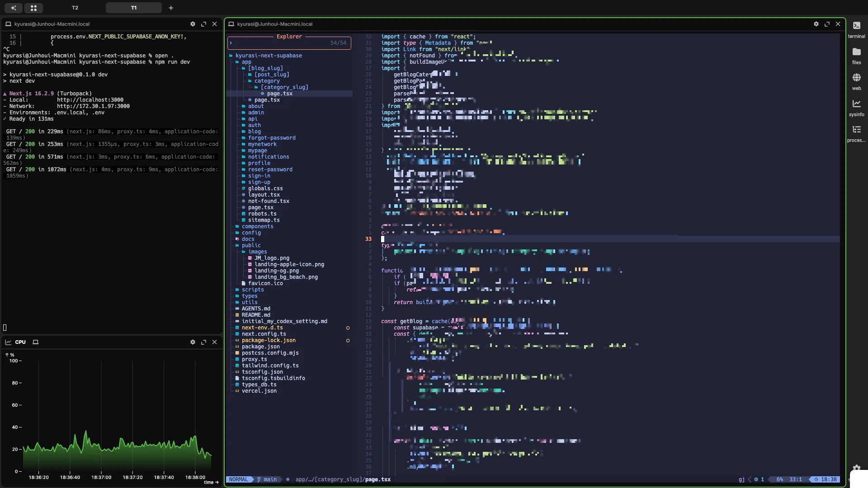Open the terminal widget in right sidebar

point(856,29)
